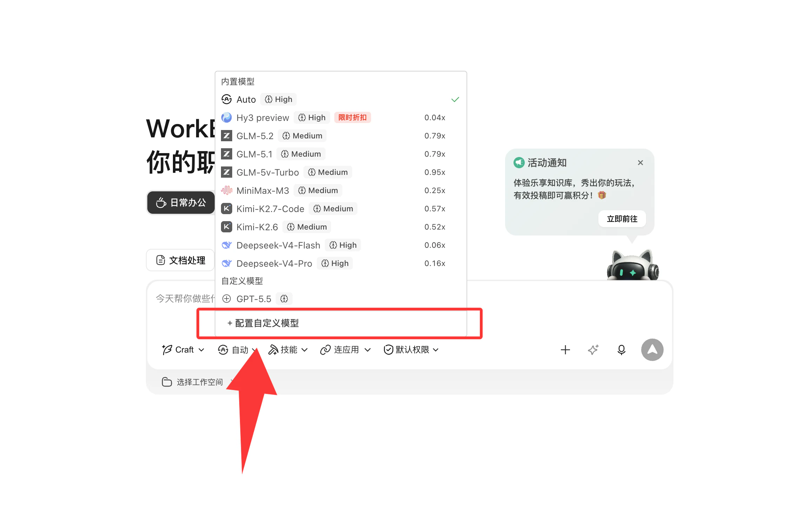Open Medium reasoning badge on GLM-5v-Turbo
The height and width of the screenshot is (532, 785).
[328, 172]
